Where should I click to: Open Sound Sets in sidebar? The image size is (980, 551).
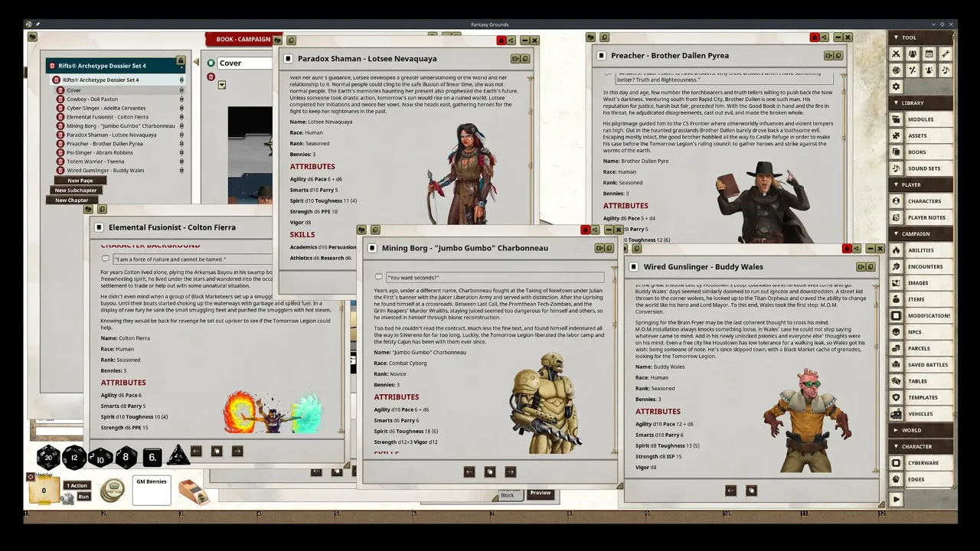tap(921, 168)
